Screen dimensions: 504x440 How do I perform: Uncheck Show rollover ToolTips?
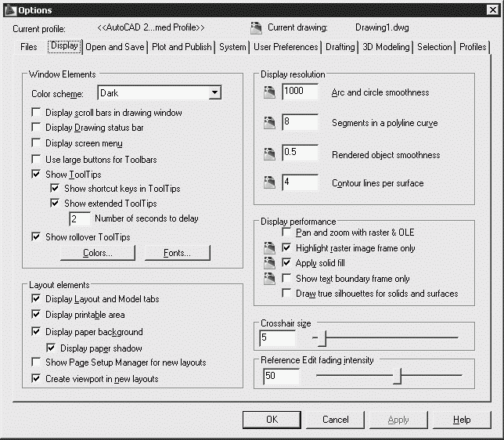[x=36, y=236]
